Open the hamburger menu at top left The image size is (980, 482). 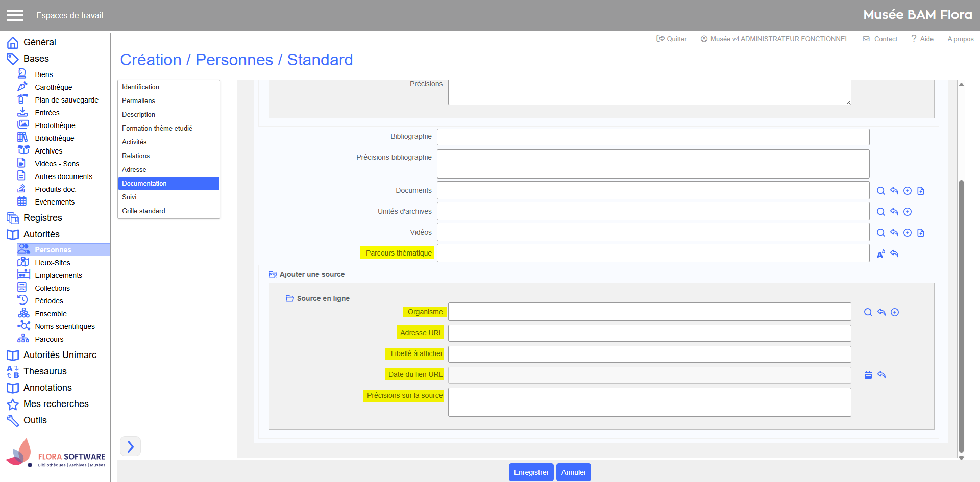point(15,15)
